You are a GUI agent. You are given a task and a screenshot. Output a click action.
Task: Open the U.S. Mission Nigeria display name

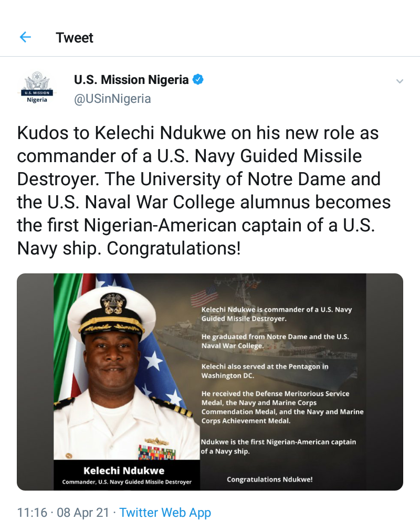(x=131, y=80)
